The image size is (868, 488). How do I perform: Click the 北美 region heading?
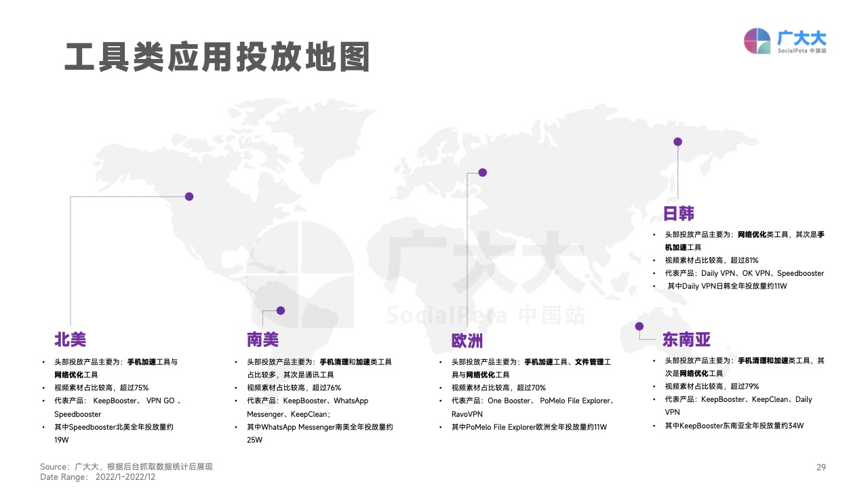(71, 339)
